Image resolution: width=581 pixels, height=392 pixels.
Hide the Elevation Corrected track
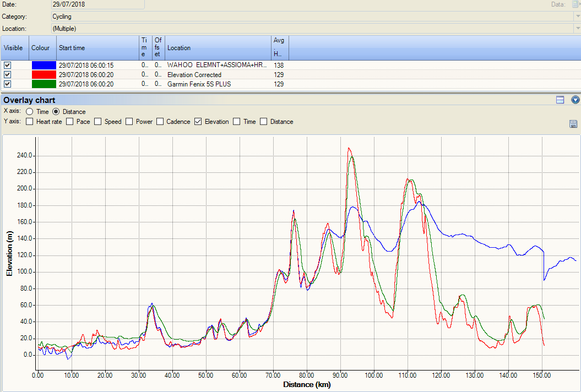[7, 74]
